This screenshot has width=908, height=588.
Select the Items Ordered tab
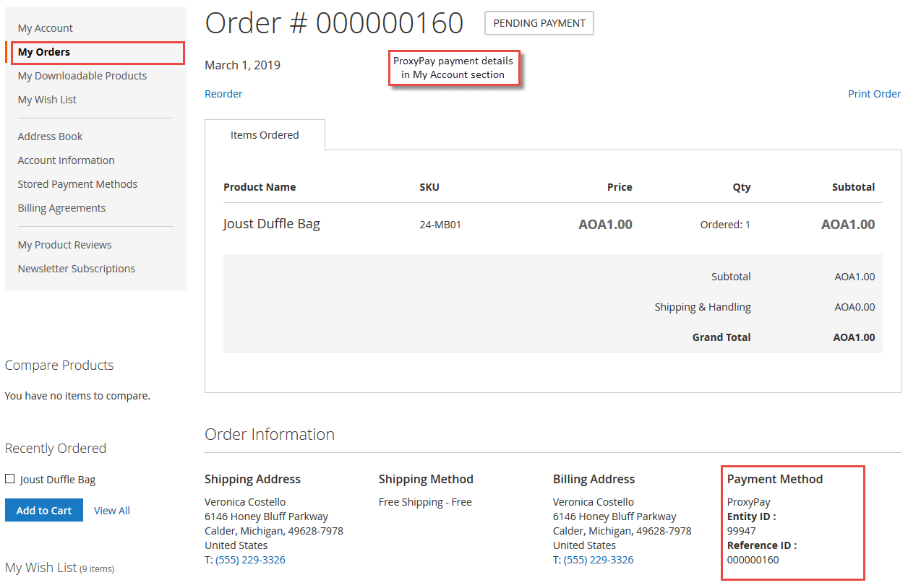coord(265,135)
